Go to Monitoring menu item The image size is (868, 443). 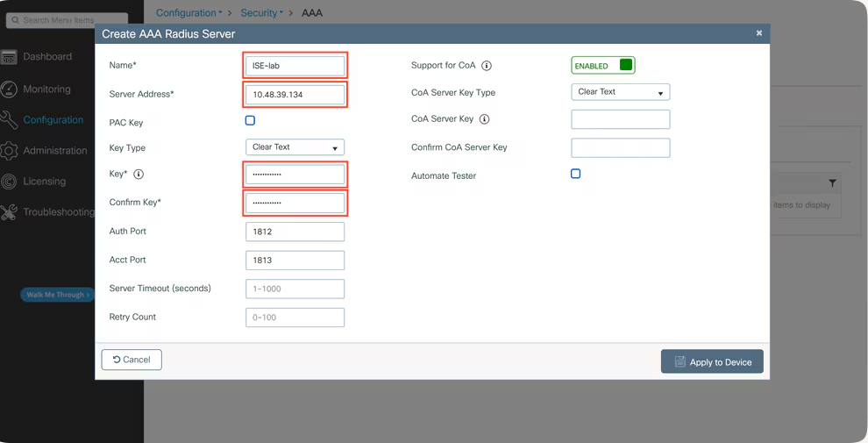tap(47, 89)
